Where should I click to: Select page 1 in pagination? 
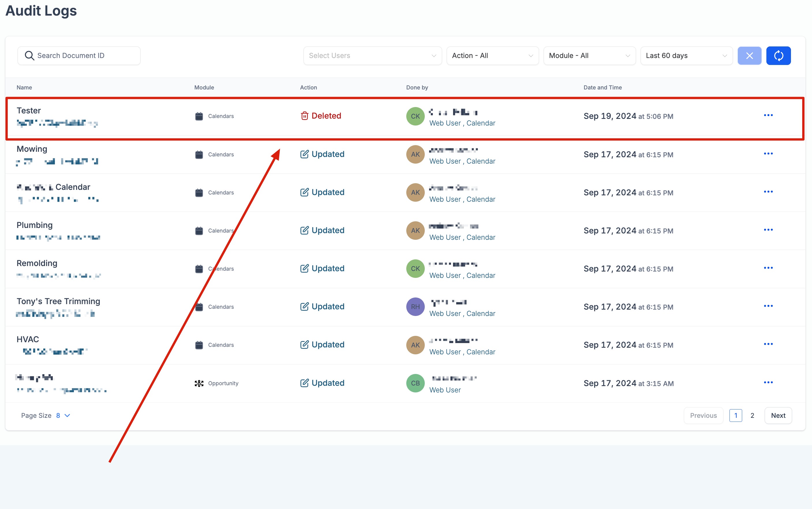point(736,416)
